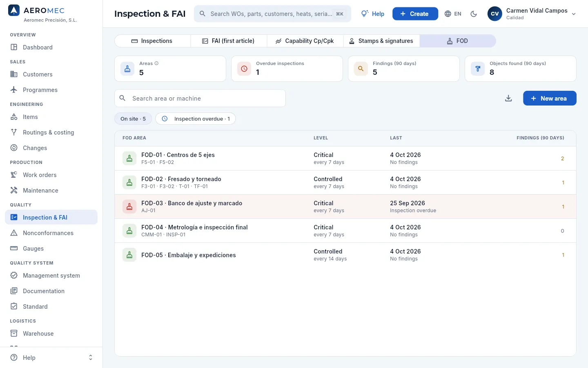Click the New area button
The image size is (588, 368).
pos(550,98)
